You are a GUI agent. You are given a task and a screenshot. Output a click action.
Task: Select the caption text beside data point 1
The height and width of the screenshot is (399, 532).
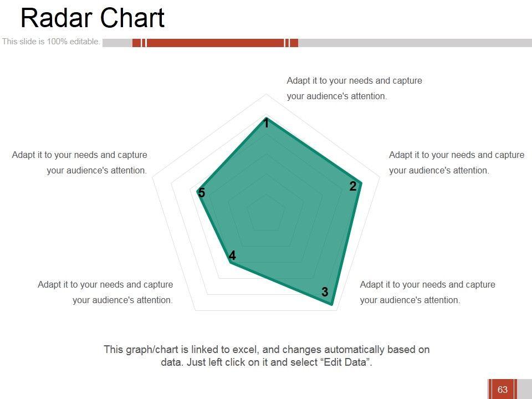coord(354,88)
